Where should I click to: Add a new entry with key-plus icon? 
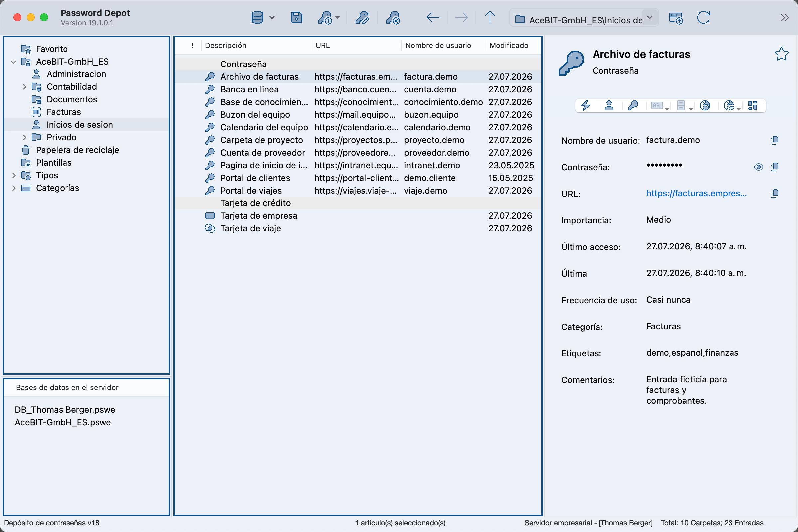click(325, 18)
